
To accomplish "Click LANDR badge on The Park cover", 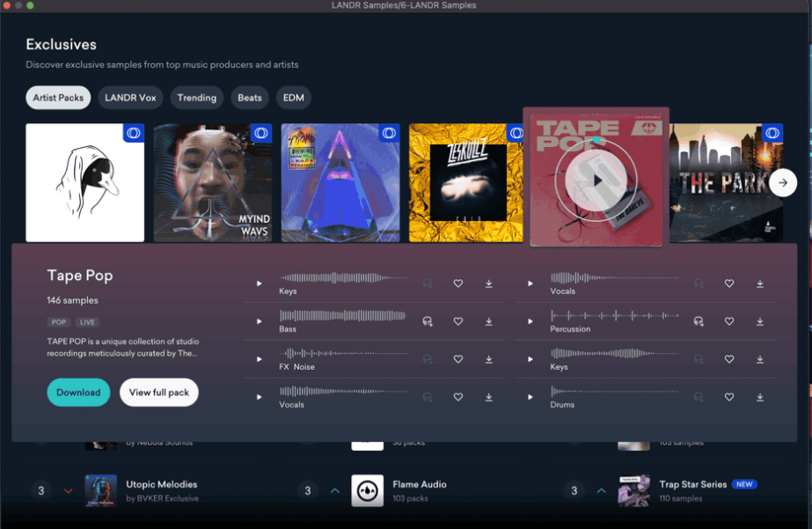I will [x=772, y=133].
